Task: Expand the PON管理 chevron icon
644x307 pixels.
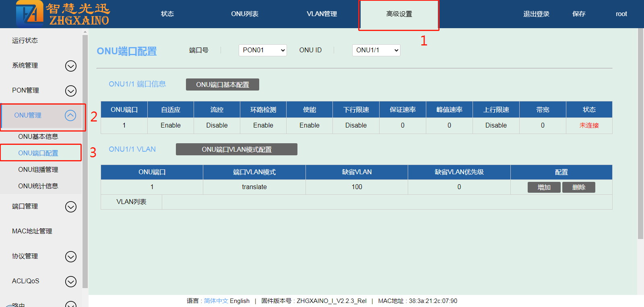Action: point(71,91)
